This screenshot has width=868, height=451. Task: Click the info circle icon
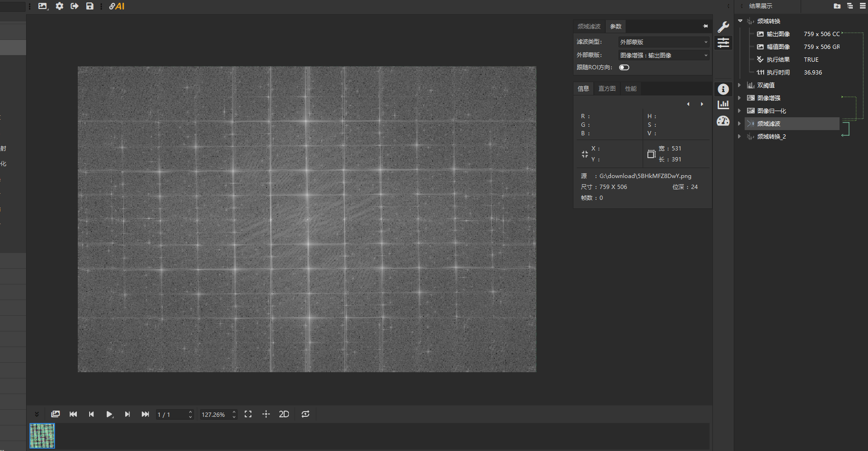pyautogui.click(x=723, y=89)
